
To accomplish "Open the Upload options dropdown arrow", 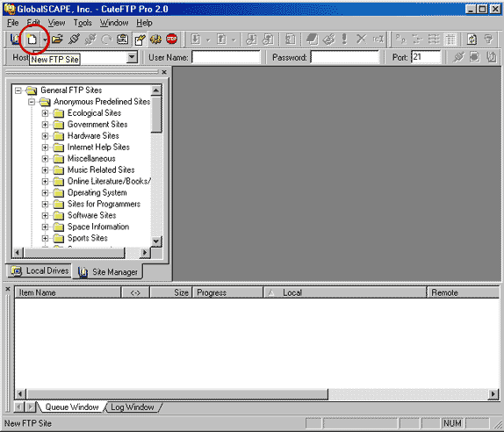I will [234, 40].
